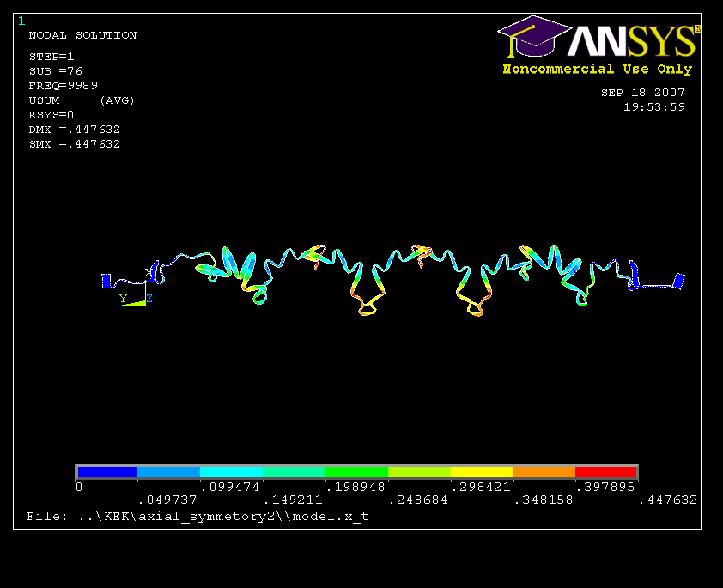This screenshot has width=723, height=588.
Task: Click the (AVG) text
Action: 117,100
